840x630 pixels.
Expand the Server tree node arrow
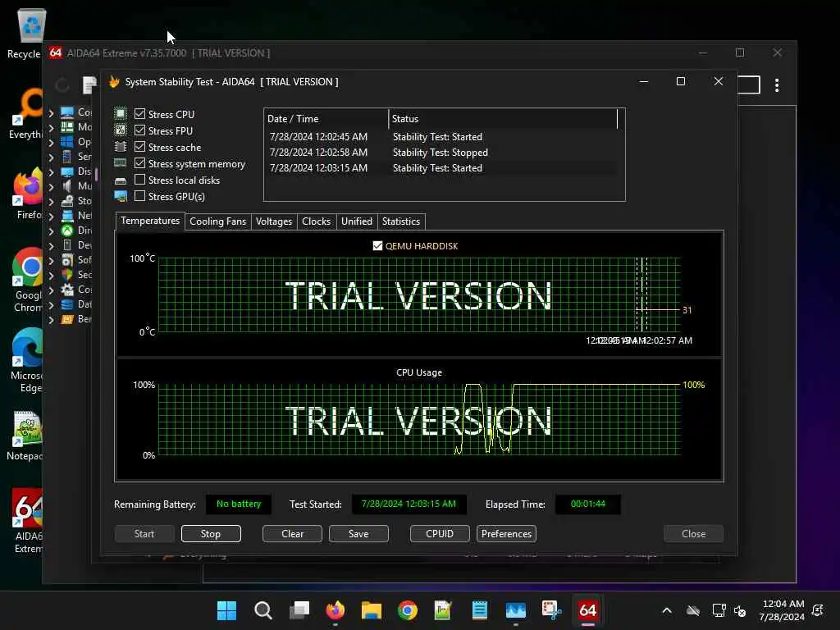[51, 157]
